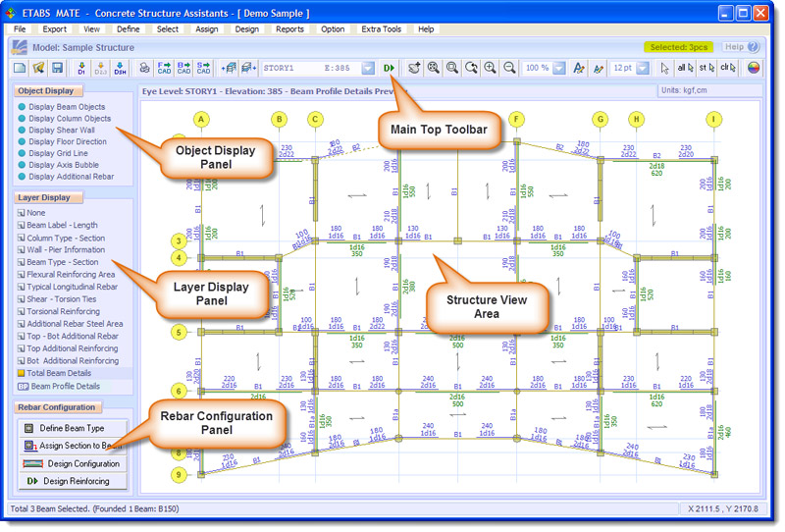785x532 pixels.
Task: Open the Extra Tools menu
Action: 381,29
